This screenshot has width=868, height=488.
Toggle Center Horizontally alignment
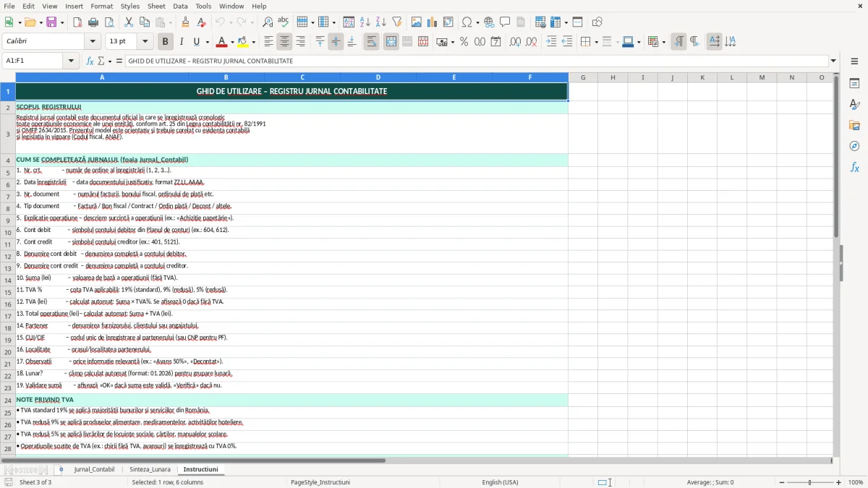click(x=284, y=42)
